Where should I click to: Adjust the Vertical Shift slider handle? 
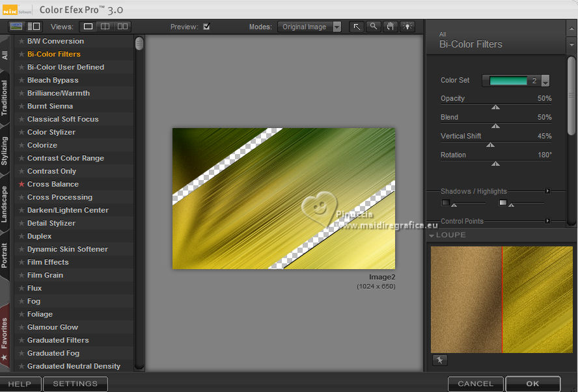point(490,145)
